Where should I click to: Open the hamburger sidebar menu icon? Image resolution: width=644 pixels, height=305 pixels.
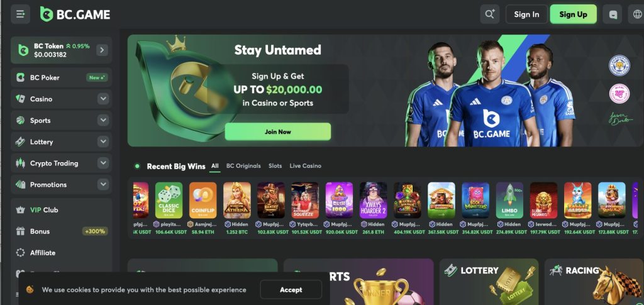(20, 14)
